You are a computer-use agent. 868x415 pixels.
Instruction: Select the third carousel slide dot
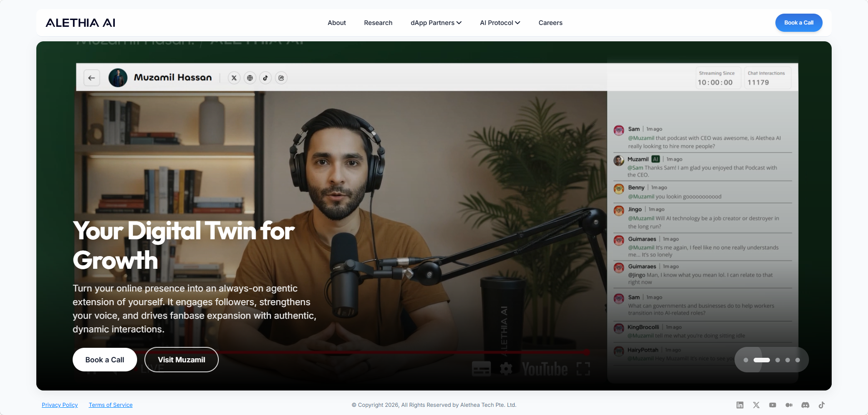click(x=778, y=360)
